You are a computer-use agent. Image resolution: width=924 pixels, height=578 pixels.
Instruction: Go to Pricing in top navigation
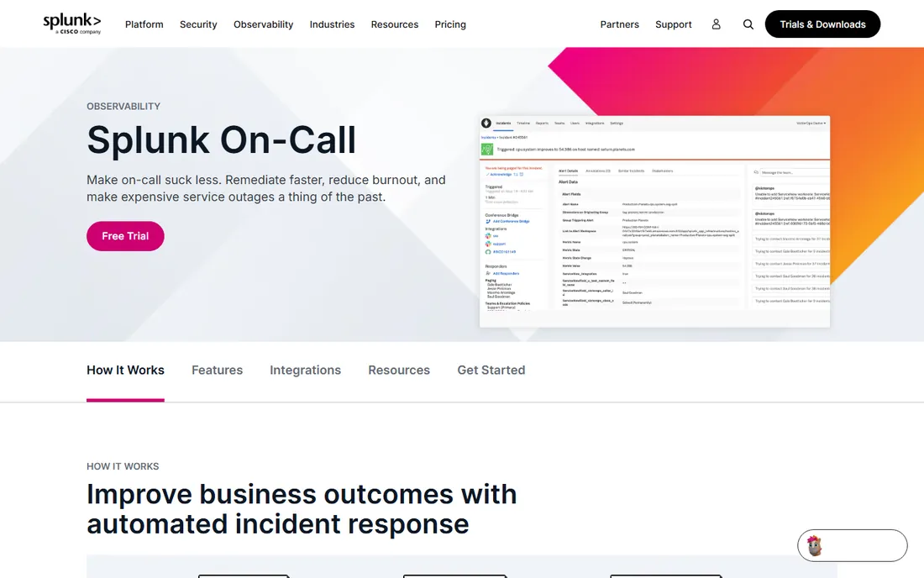(450, 24)
